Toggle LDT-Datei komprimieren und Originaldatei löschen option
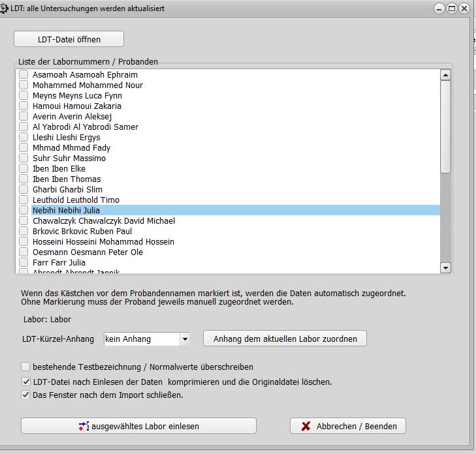The image size is (476, 454). click(x=26, y=382)
